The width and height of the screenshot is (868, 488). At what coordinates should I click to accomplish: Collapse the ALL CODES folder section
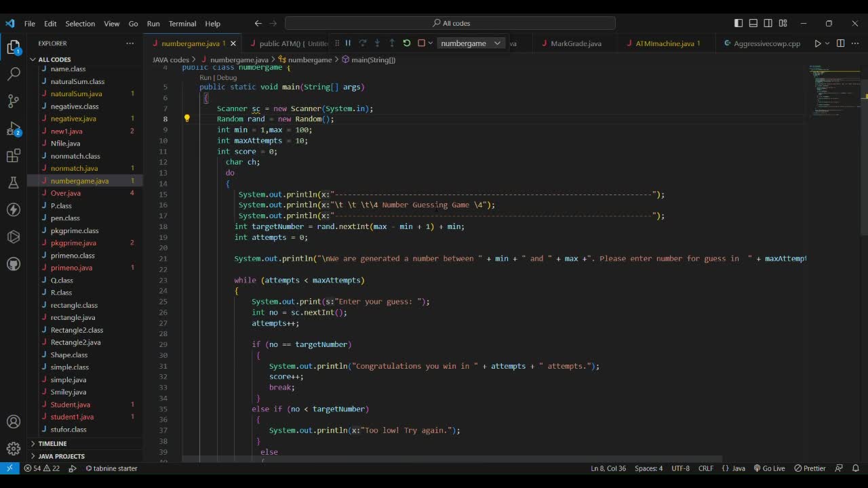(x=85, y=60)
